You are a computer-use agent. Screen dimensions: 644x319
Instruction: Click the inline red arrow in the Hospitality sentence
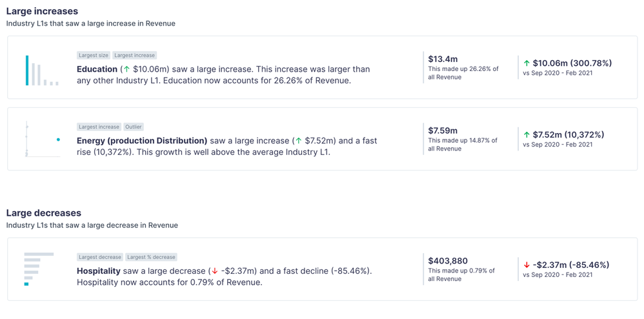(x=214, y=271)
